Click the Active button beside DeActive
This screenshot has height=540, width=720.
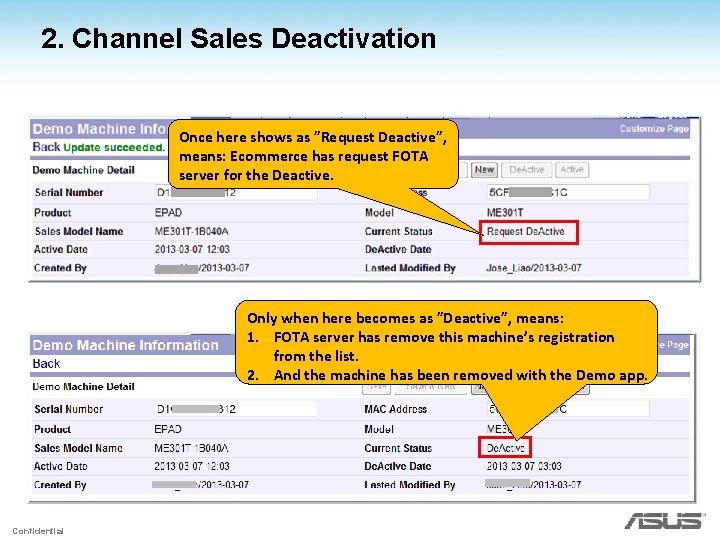572,170
